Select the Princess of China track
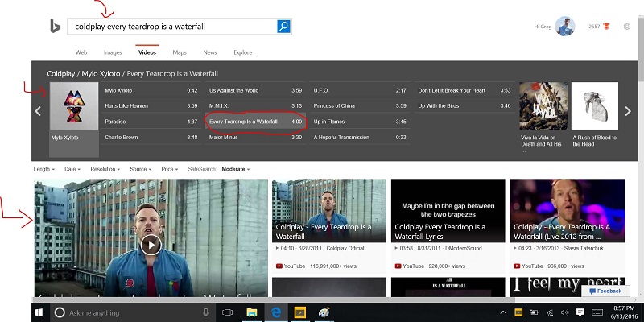 coord(360,106)
